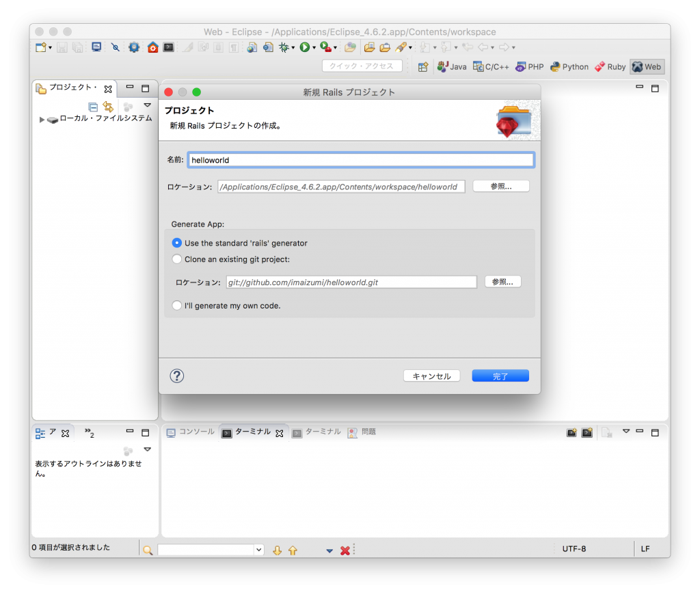Image resolution: width=700 pixels, height=593 pixels.
Task: Click the キャンセル cancel button
Action: pyautogui.click(x=432, y=376)
